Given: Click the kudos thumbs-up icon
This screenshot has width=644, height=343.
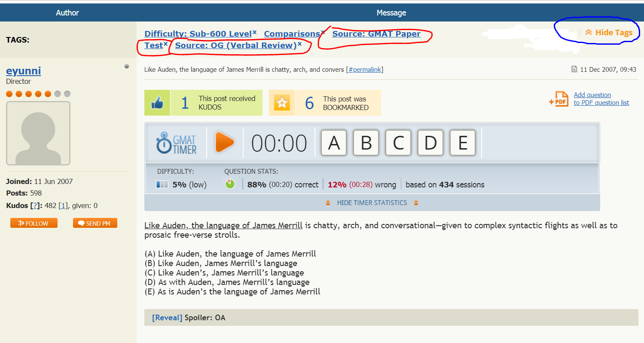Looking at the screenshot, I should pyautogui.click(x=157, y=103).
